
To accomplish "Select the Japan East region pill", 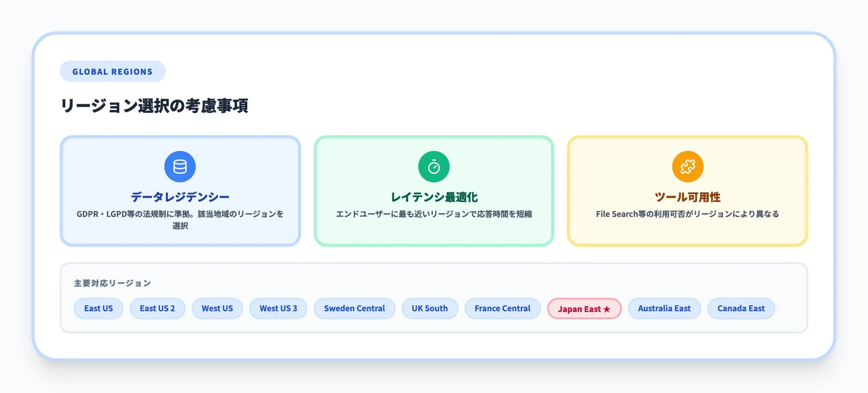I will [x=584, y=309].
